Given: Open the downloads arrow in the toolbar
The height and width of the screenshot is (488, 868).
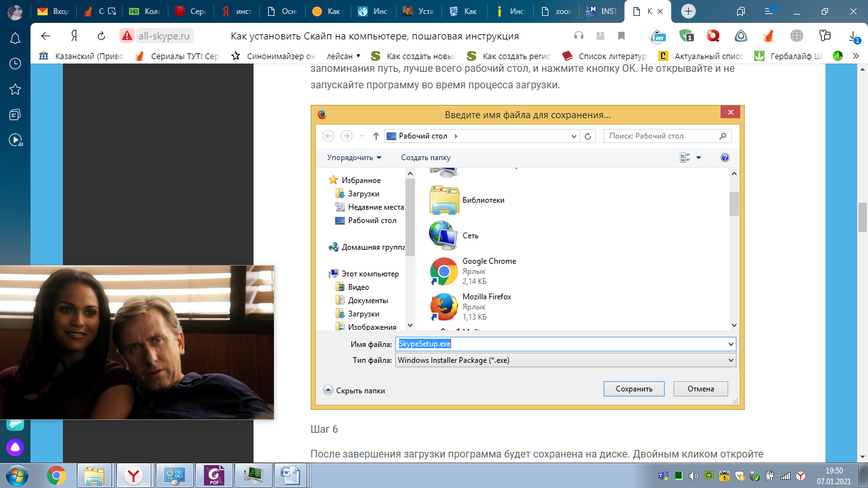Looking at the screenshot, I should pos(855,36).
